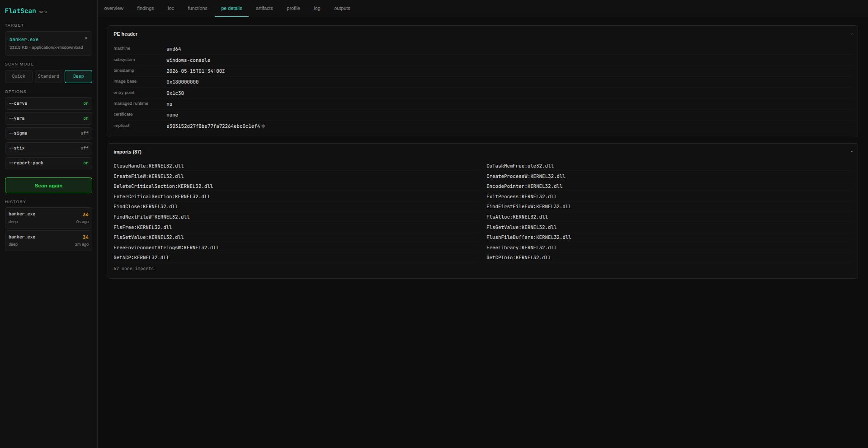
Task: Click import EncodePointer:KERNEL32.dll
Action: [524, 187]
